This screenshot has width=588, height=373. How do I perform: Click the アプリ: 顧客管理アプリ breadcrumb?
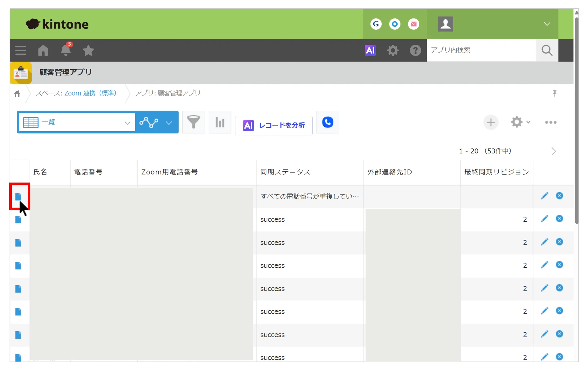168,93
